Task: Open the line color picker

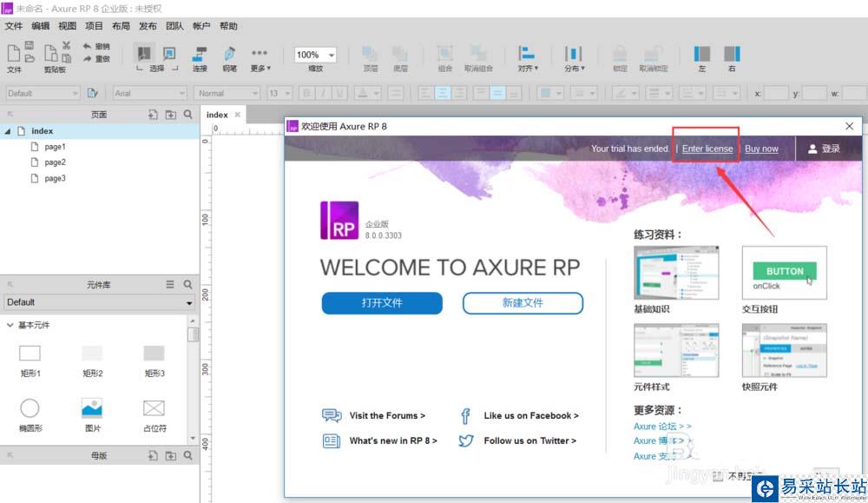Action: pos(625,93)
